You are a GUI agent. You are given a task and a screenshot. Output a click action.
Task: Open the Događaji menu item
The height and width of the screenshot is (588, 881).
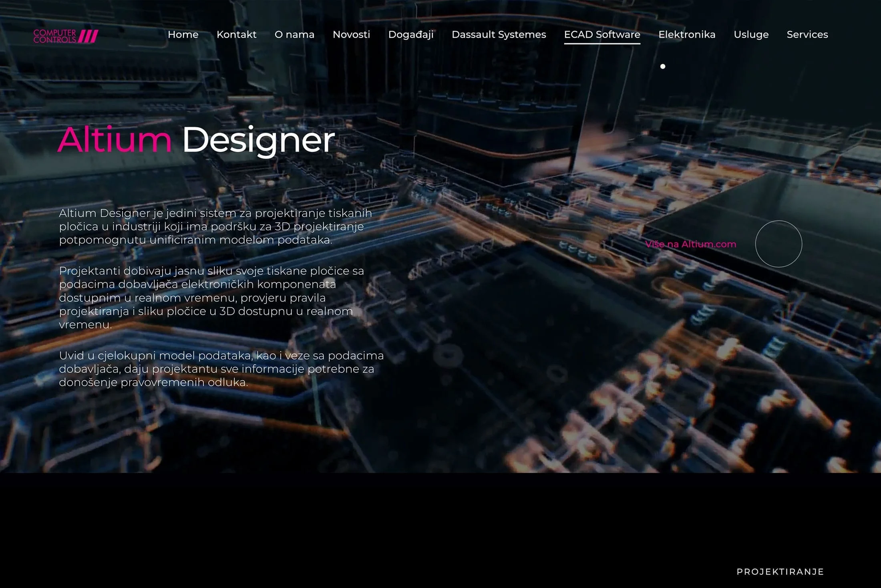pyautogui.click(x=411, y=35)
